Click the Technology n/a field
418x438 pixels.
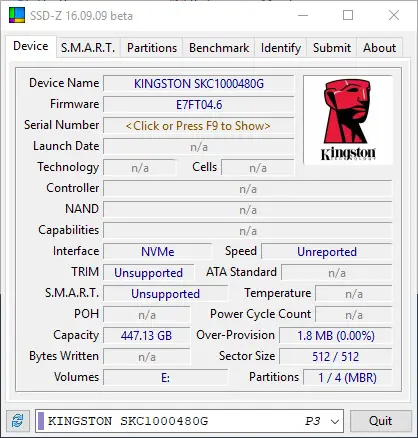click(140, 168)
